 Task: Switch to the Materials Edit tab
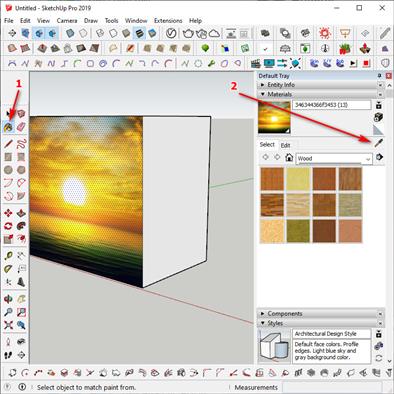pyautogui.click(x=285, y=145)
